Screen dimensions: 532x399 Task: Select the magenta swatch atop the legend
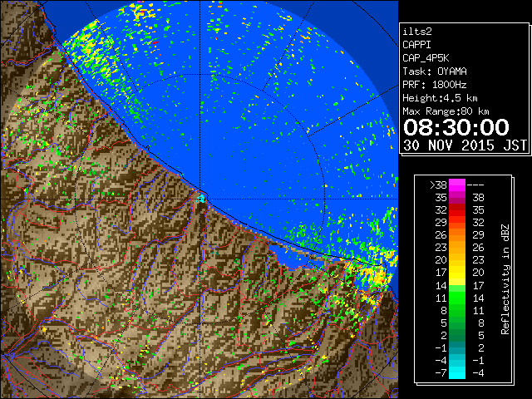coord(457,185)
